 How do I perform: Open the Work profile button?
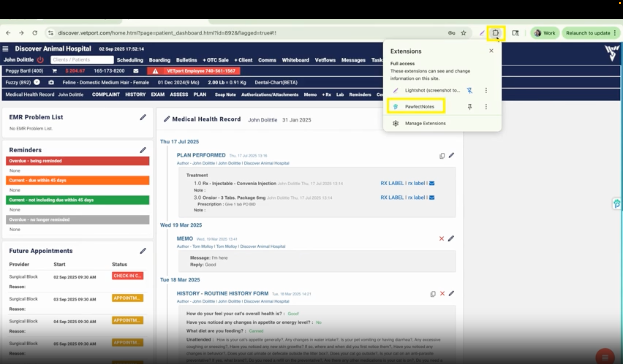(545, 33)
